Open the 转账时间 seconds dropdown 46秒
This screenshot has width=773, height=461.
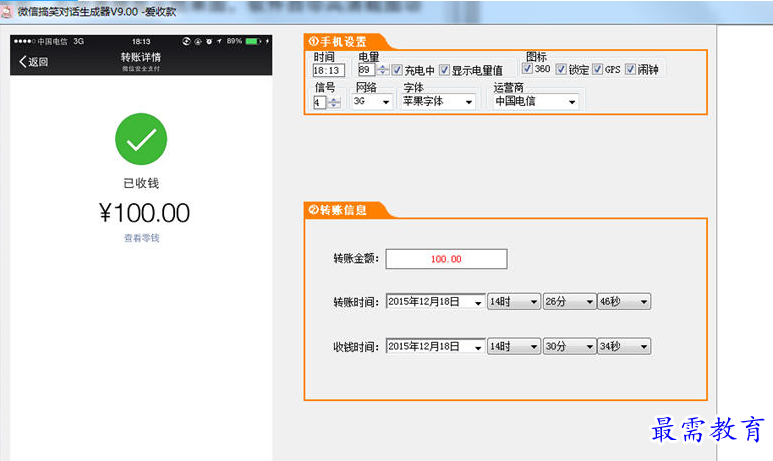(624, 302)
